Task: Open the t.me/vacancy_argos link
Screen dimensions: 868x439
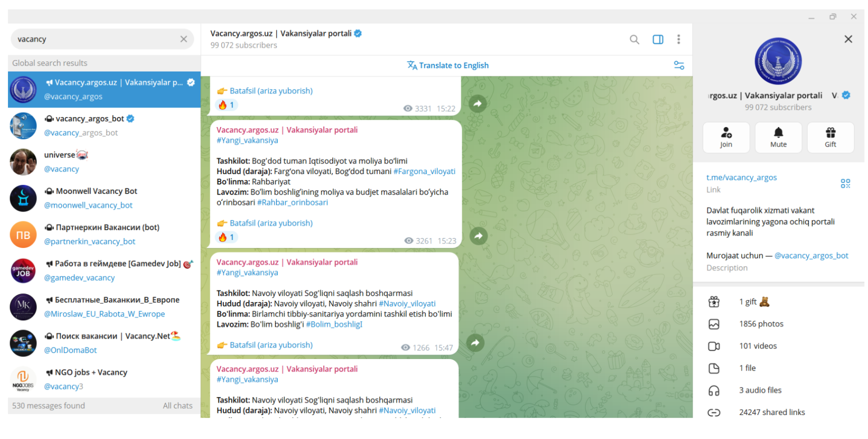Action: 742,177
